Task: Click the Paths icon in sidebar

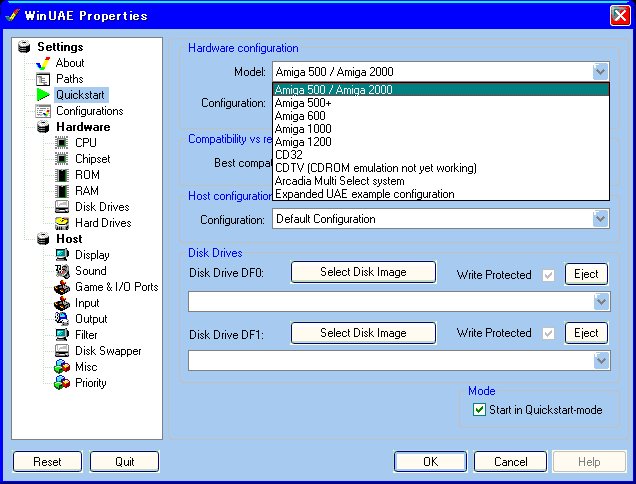Action: click(43, 79)
